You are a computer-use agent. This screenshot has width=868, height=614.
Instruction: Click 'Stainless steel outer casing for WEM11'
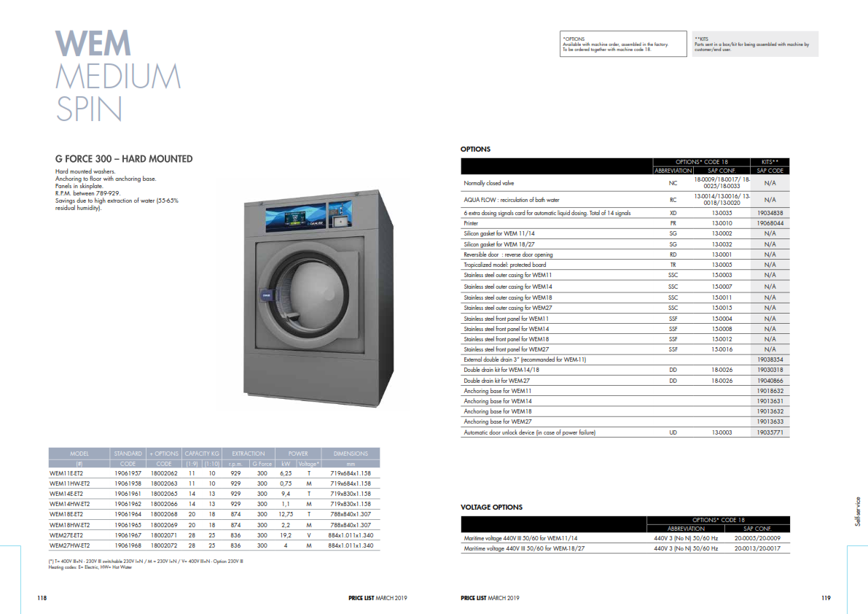click(x=508, y=275)
